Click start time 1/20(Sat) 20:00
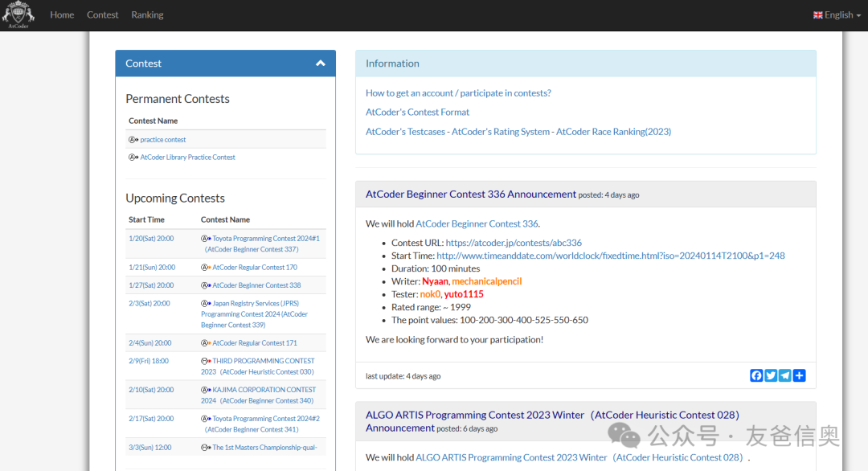Screen dimensions: 868x471 (151, 239)
